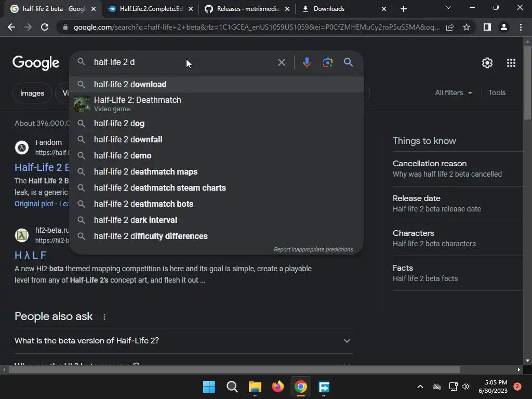This screenshot has height=399, width=532.
Task: Choose suggestion half-life 2 deathmatch bots
Action: tap(217, 204)
